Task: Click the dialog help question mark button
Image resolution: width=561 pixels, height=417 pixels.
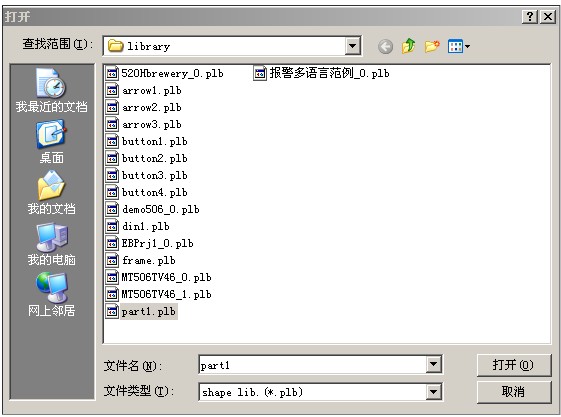Action: pyautogui.click(x=530, y=16)
